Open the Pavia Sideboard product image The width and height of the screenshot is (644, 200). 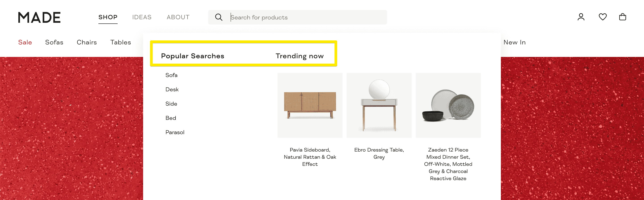[310, 105]
